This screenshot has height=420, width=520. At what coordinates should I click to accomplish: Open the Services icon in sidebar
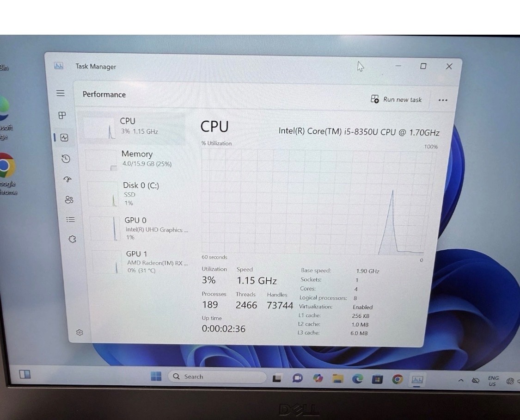[x=72, y=239]
